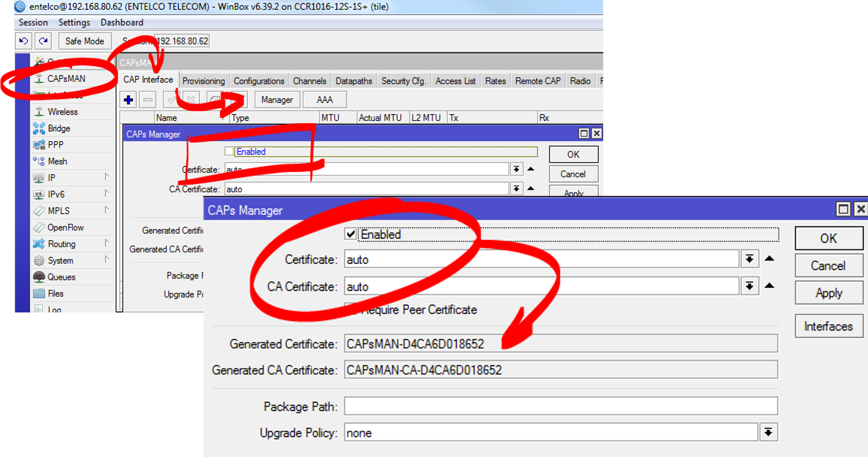Open the CA Certificate dropdown in front dialog

point(749,286)
